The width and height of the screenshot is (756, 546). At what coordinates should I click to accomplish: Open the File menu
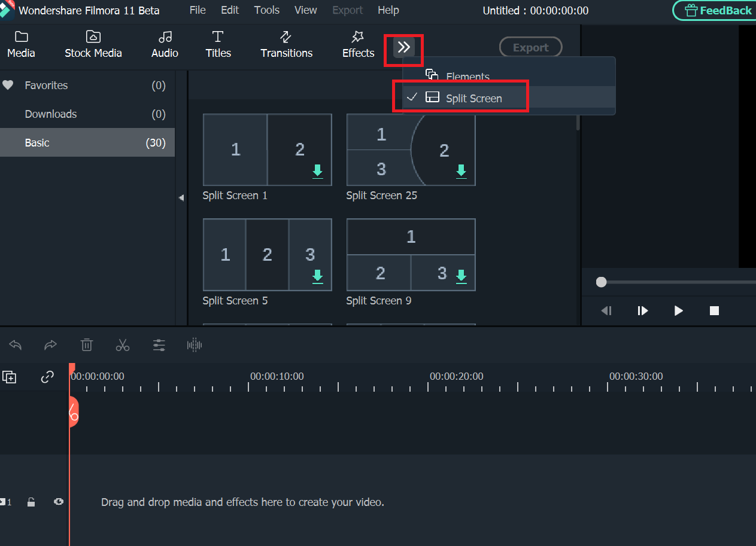click(198, 10)
